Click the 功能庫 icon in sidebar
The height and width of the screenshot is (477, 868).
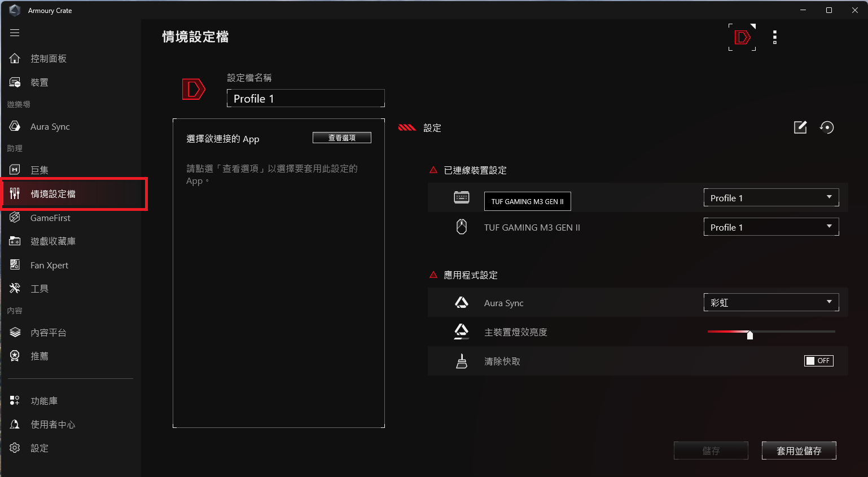click(x=15, y=401)
